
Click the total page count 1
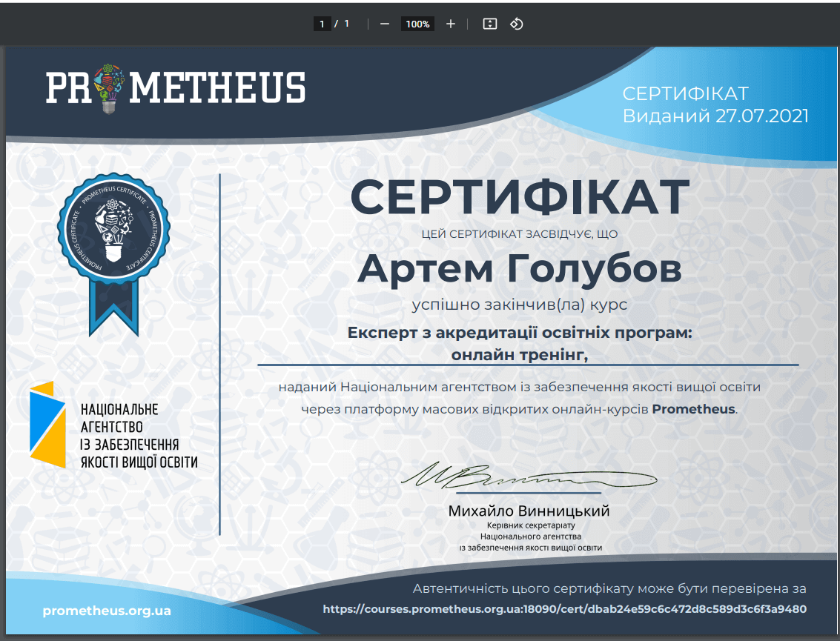coord(347,24)
